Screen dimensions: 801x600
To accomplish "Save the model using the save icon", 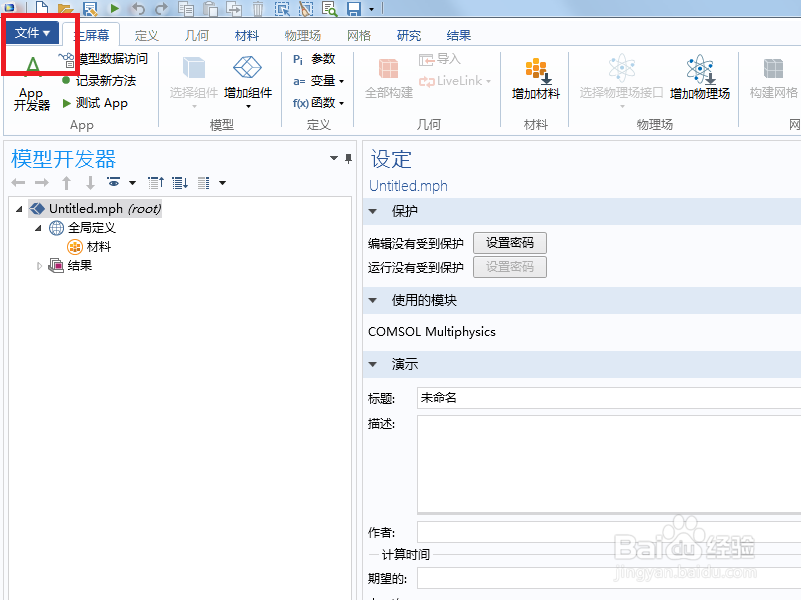I will coord(355,9).
